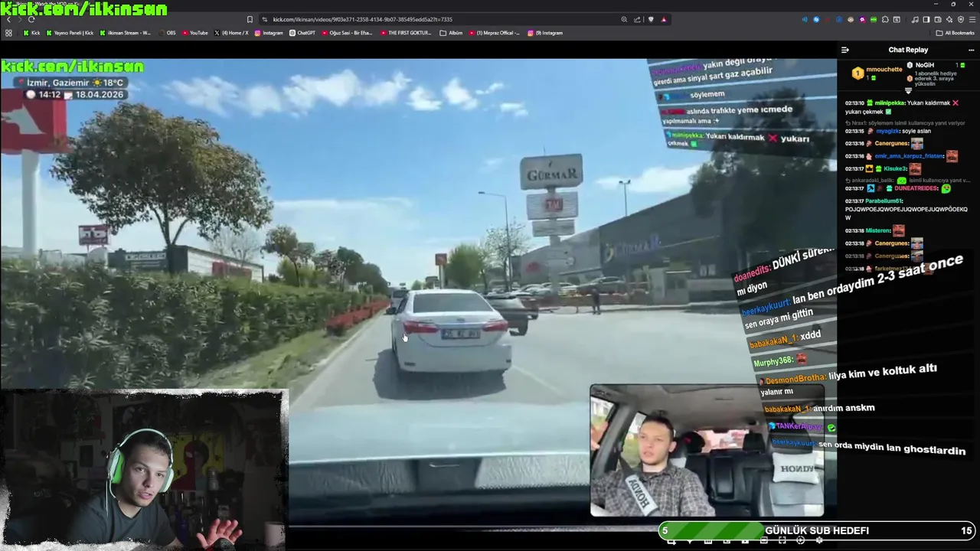Open the (9) Instagram bookmark

(x=545, y=33)
